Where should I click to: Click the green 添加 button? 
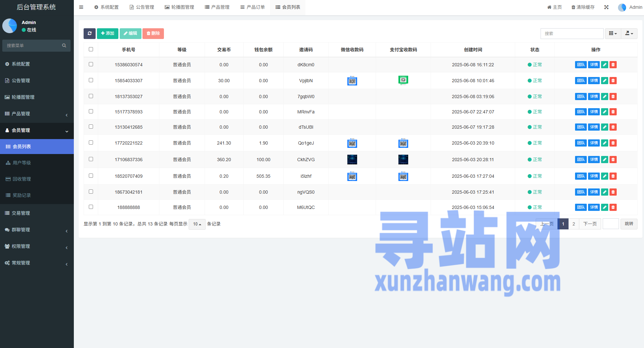pyautogui.click(x=108, y=33)
